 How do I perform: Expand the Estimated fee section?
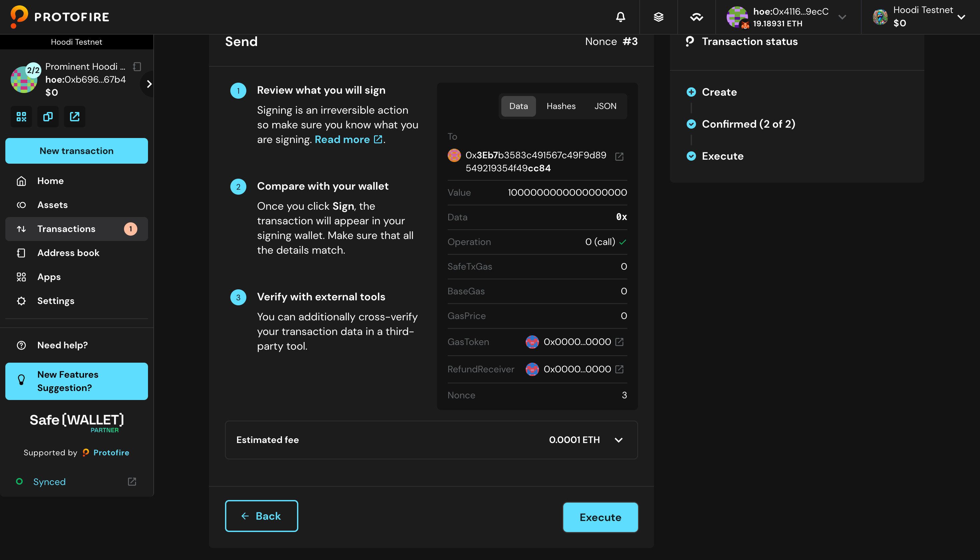618,440
